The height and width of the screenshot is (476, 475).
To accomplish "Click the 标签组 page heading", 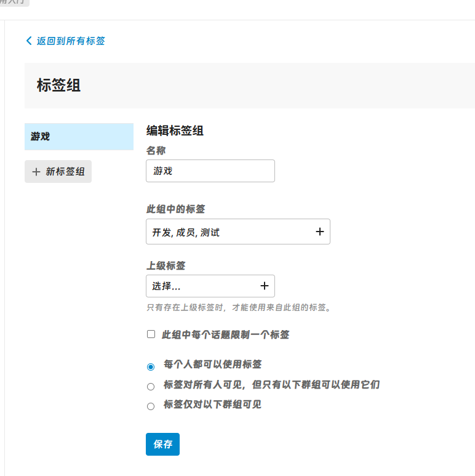I will coord(59,85).
